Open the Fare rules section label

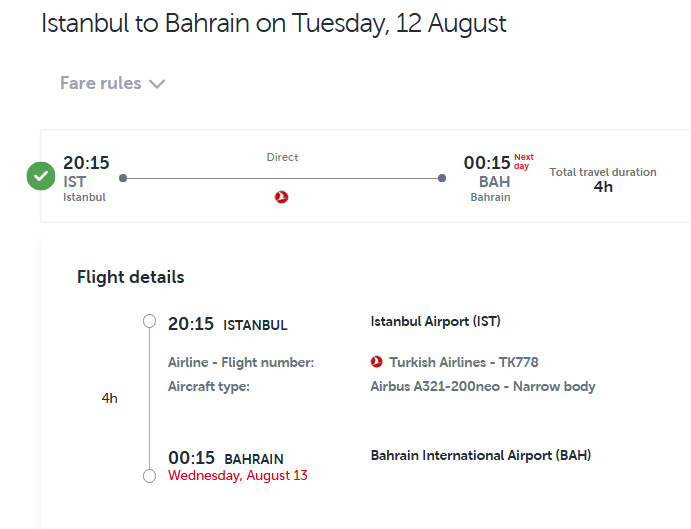click(x=100, y=84)
